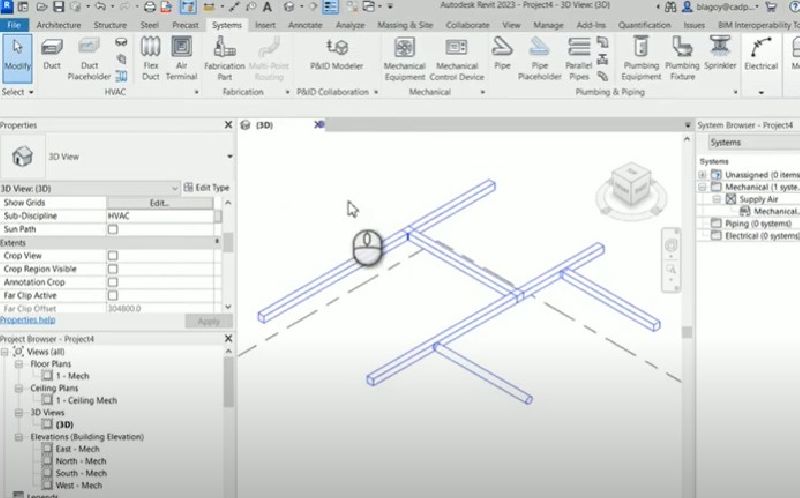Expand Unassigned in System Browser
800x498 pixels.
coord(702,175)
